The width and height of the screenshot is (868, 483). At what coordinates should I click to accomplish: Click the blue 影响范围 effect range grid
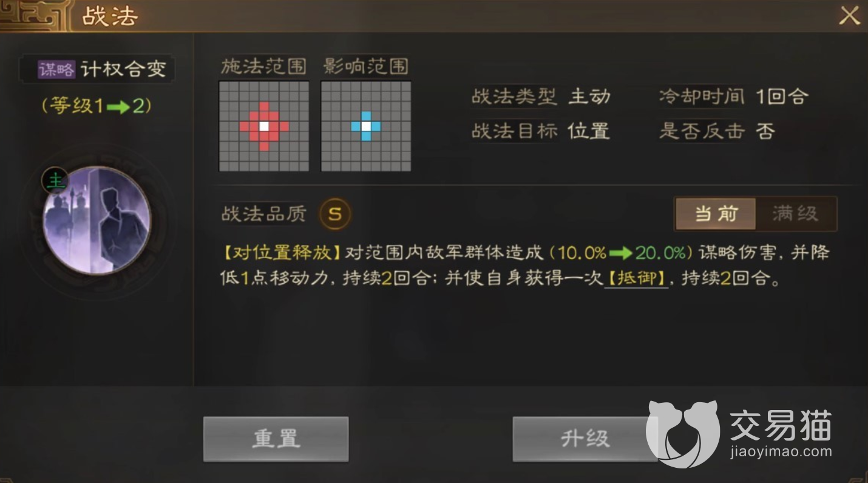[x=366, y=126]
